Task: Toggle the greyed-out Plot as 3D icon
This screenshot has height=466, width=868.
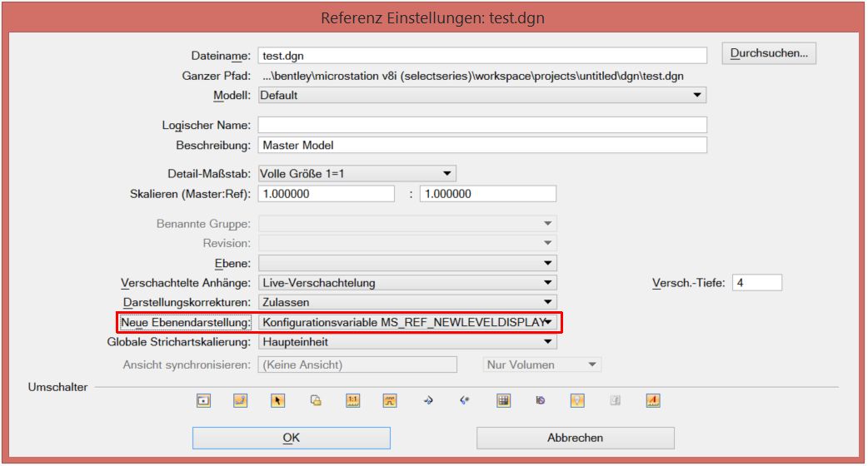Action: pyautogui.click(x=615, y=401)
